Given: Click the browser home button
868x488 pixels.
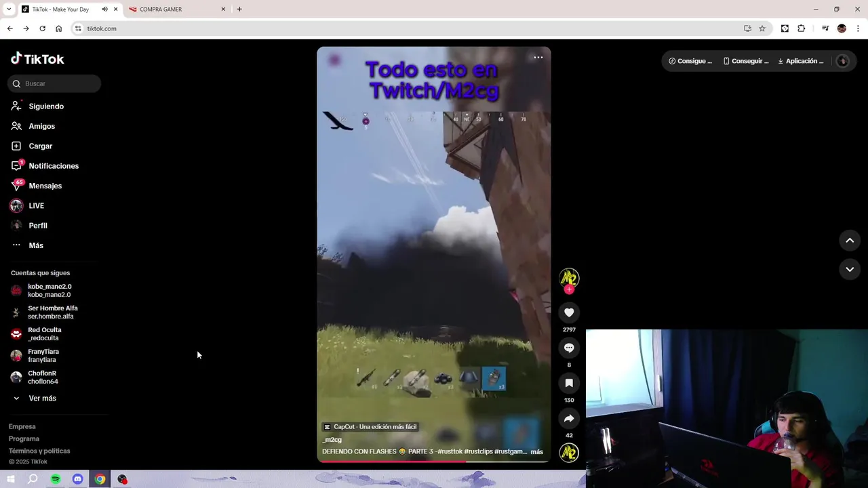Looking at the screenshot, I should click(x=58, y=28).
